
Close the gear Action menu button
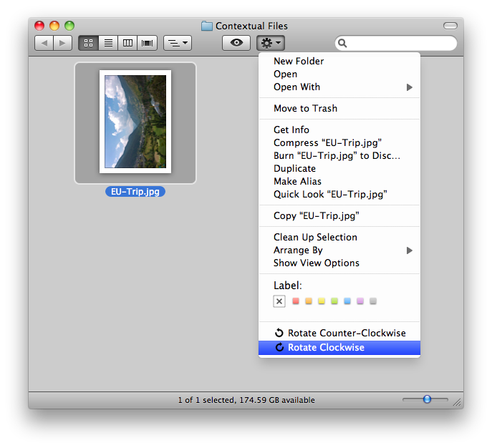click(x=271, y=43)
